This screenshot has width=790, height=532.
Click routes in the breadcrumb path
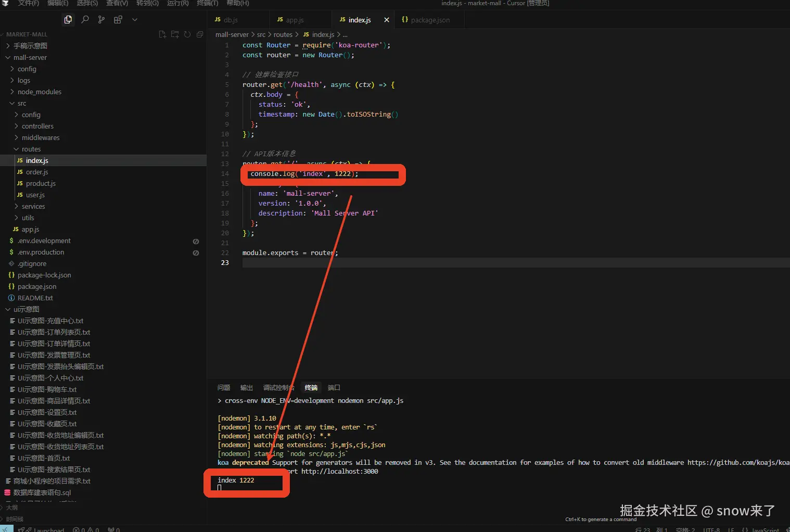click(283, 35)
